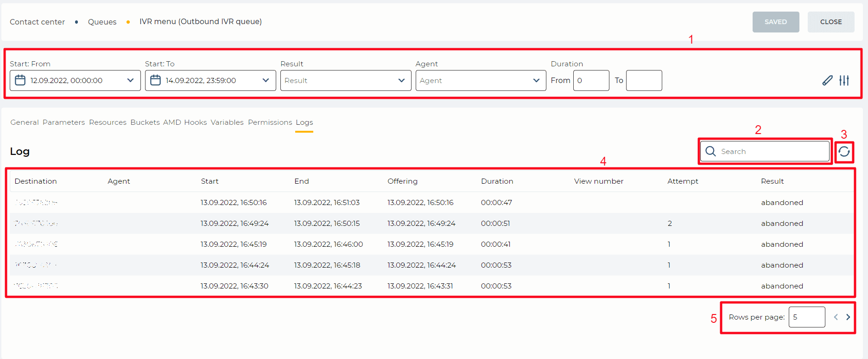Select end time 13.09.2022, 16:46:00
The height and width of the screenshot is (359, 868).
click(x=329, y=244)
